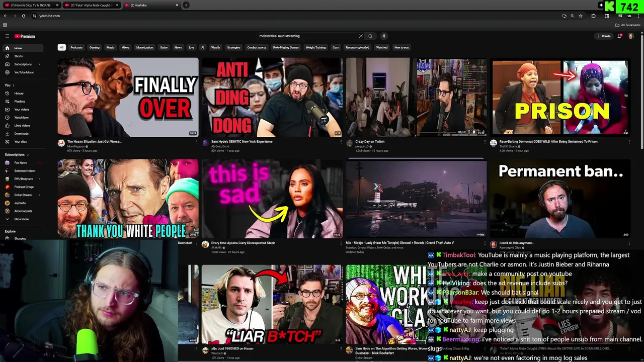Select the Role-Playing Games chip

[286, 47]
